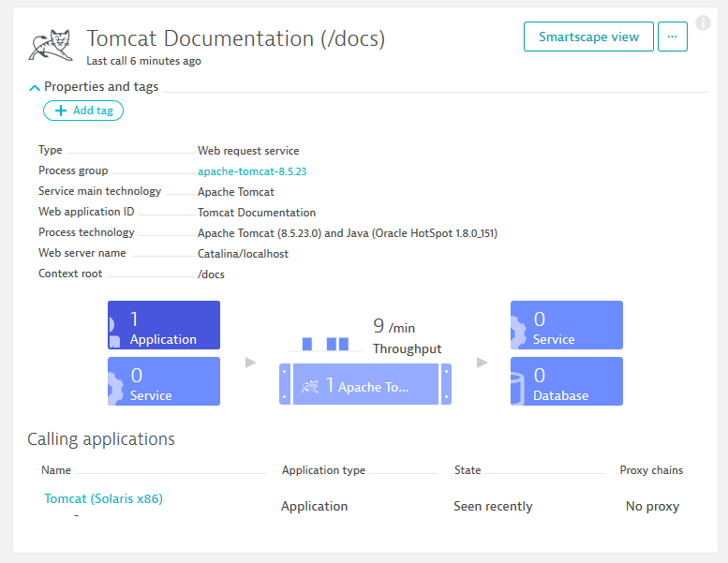728x563 pixels.
Task: Select the 1 Application caller tile
Action: click(164, 325)
